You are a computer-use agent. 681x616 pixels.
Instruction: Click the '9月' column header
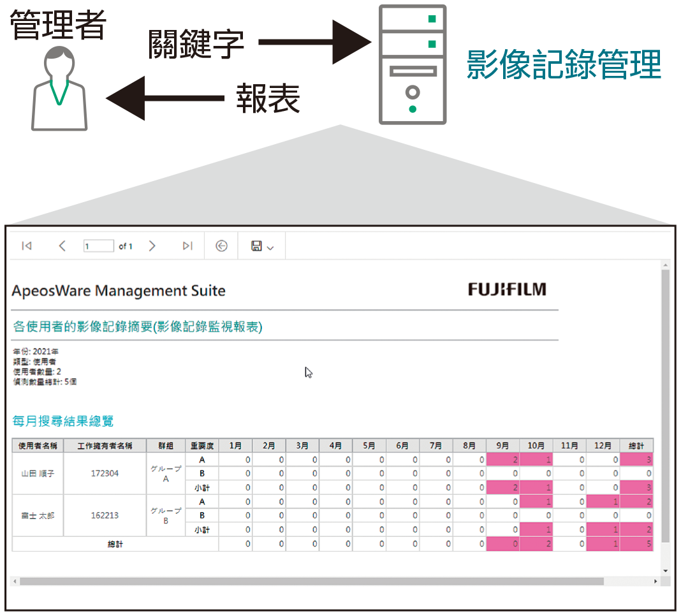pyautogui.click(x=502, y=446)
